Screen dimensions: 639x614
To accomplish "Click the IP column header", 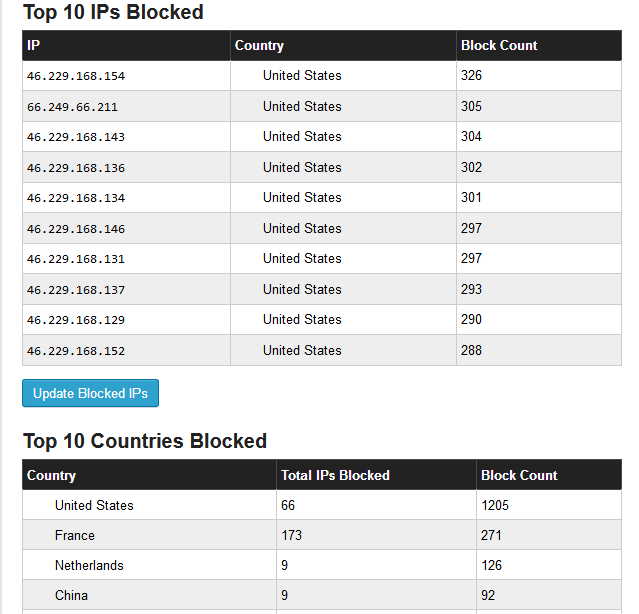I will 34,46.
